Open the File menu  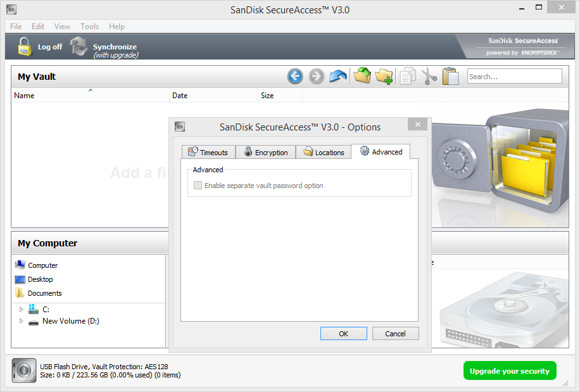point(16,26)
